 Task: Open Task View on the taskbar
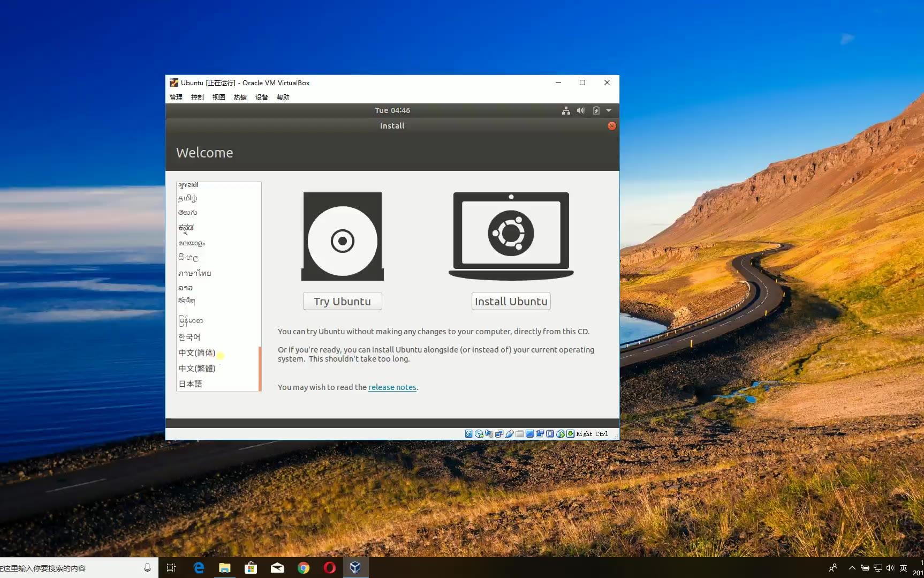pyautogui.click(x=171, y=568)
